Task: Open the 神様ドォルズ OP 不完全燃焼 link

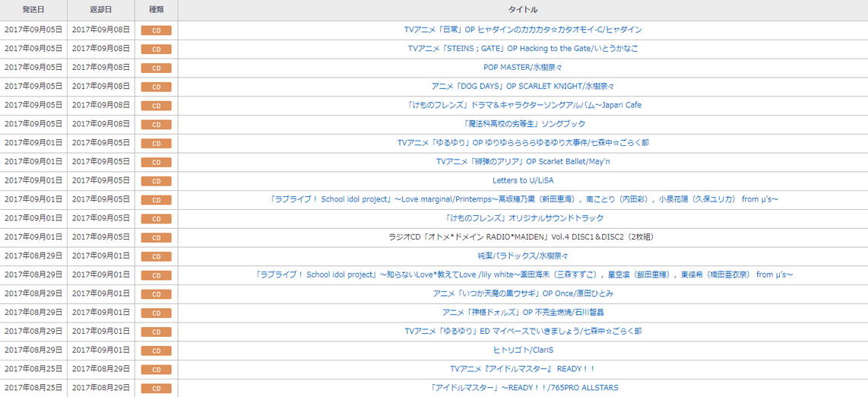Action: pyautogui.click(x=523, y=313)
